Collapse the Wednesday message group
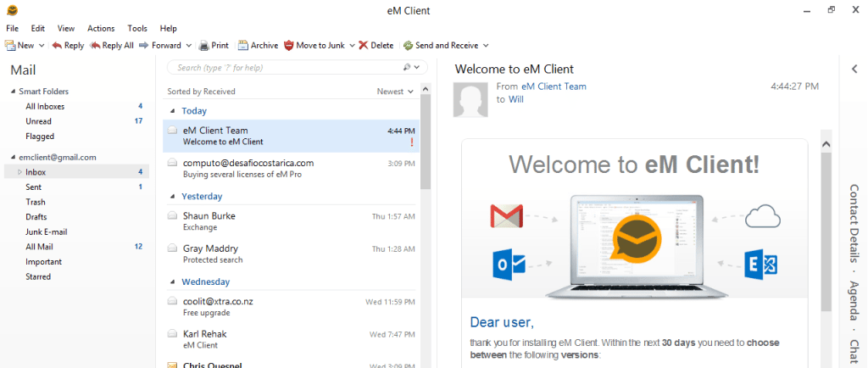The width and height of the screenshot is (868, 368). [175, 282]
